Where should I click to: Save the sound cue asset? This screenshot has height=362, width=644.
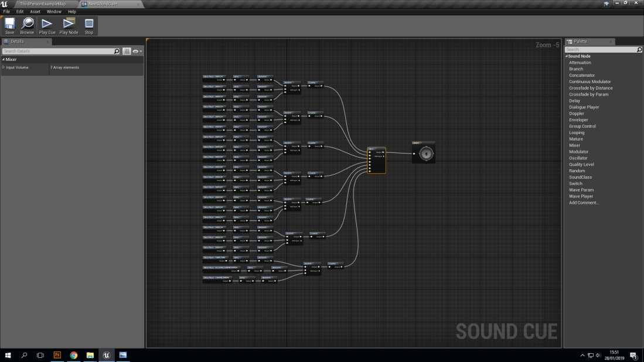(9, 24)
